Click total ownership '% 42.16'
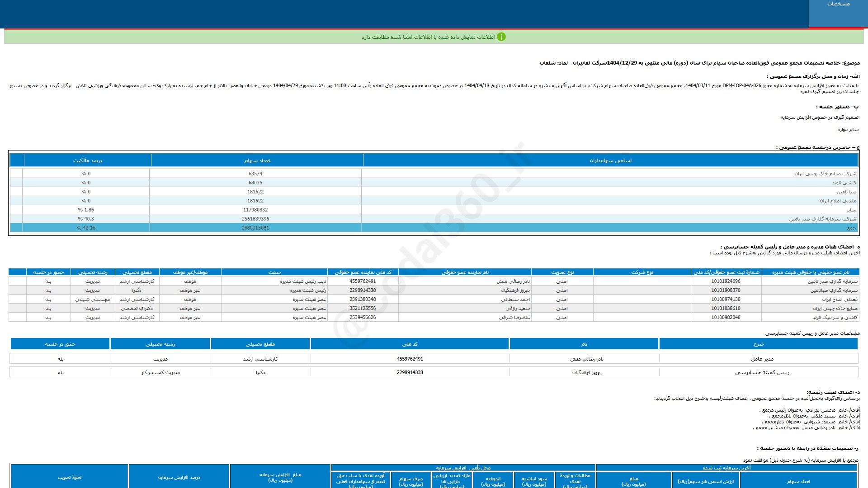The width and height of the screenshot is (868, 488). tap(86, 228)
